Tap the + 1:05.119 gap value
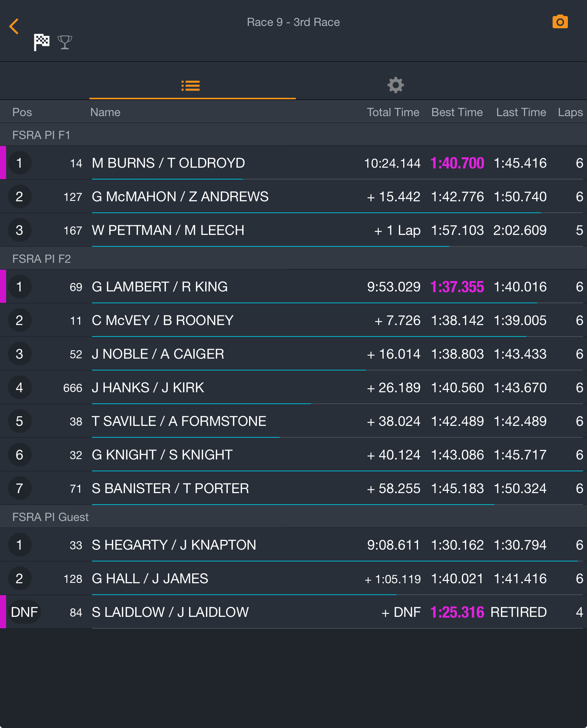This screenshot has width=587, height=728. click(x=392, y=579)
